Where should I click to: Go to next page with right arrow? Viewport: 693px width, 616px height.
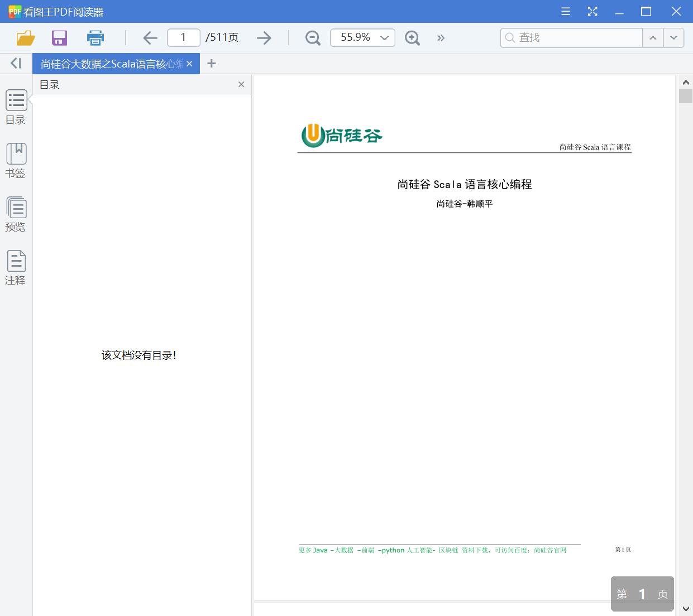(264, 37)
